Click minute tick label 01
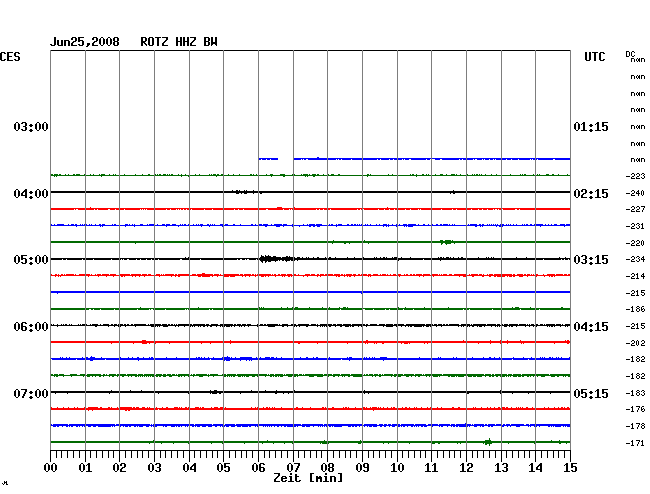 tap(85, 468)
